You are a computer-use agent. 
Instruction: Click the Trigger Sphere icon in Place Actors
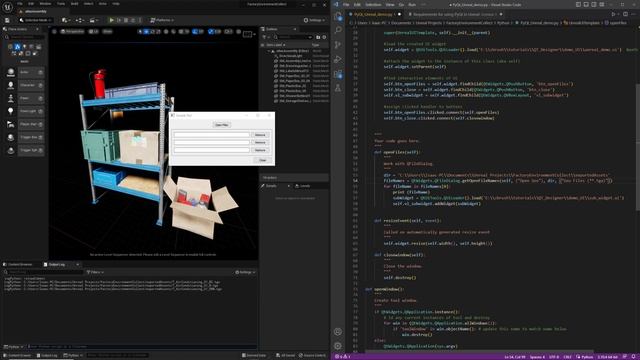(x=11, y=151)
